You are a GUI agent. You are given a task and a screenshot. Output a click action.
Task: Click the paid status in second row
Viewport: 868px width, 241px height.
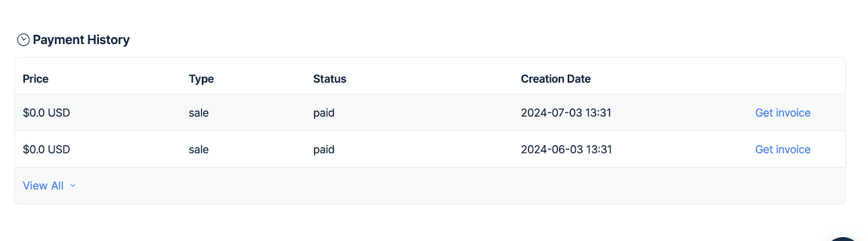324,149
